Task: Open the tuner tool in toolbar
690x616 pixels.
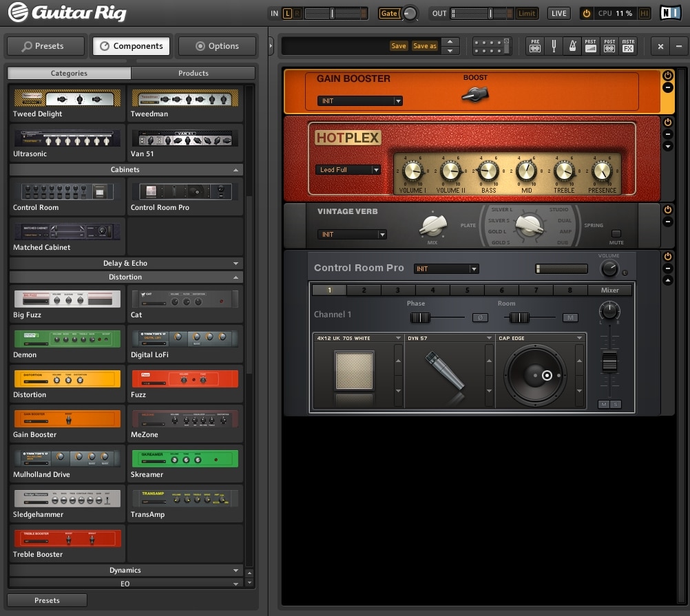Action: pyautogui.click(x=554, y=45)
